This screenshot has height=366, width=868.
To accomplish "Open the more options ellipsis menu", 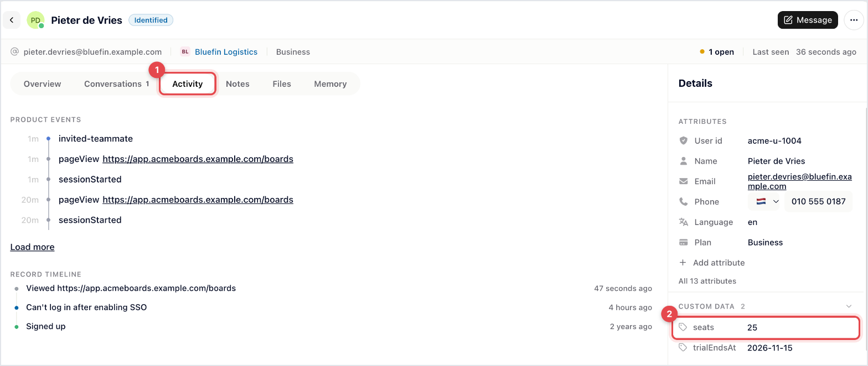I will pyautogui.click(x=853, y=20).
